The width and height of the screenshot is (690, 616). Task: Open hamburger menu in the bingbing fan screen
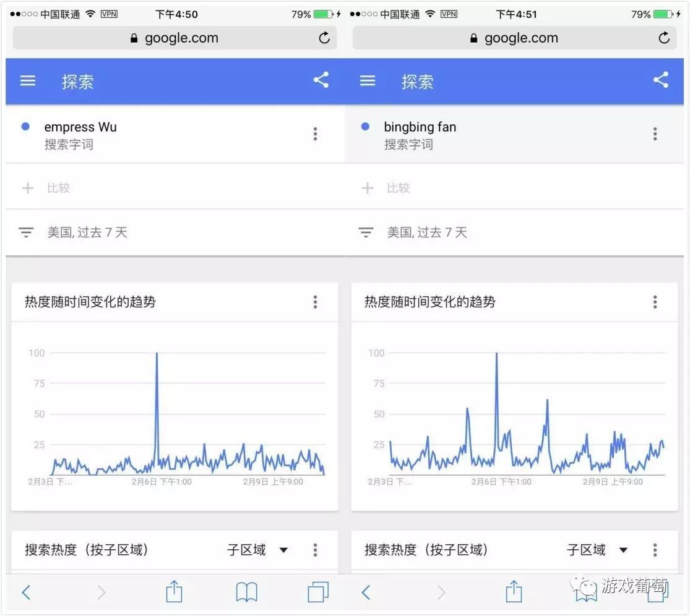368,81
